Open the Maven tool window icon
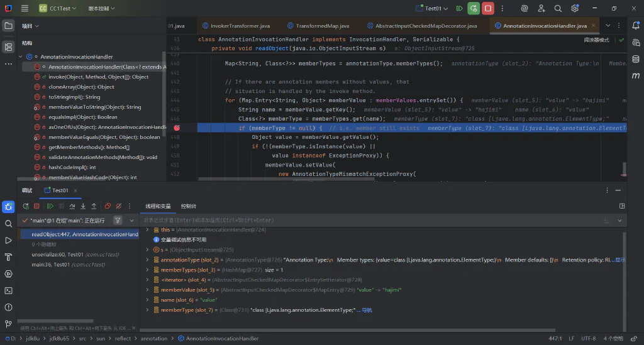This screenshot has width=644, height=345. (636, 75)
